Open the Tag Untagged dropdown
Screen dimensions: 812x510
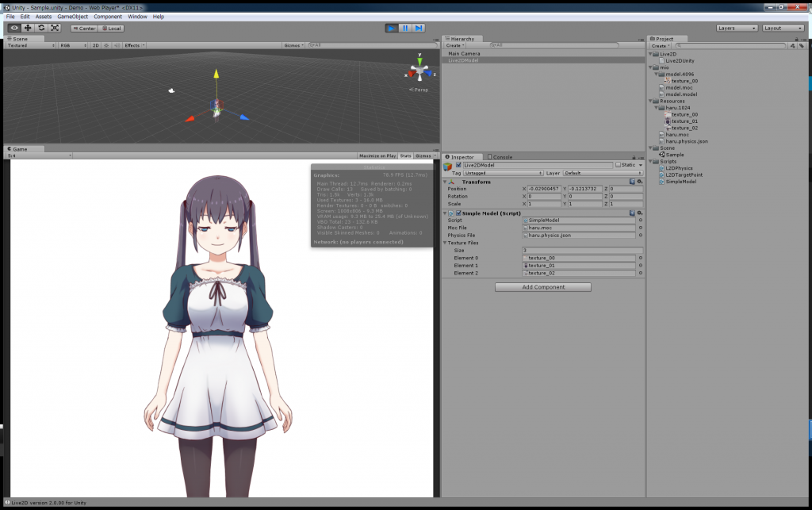coord(503,173)
